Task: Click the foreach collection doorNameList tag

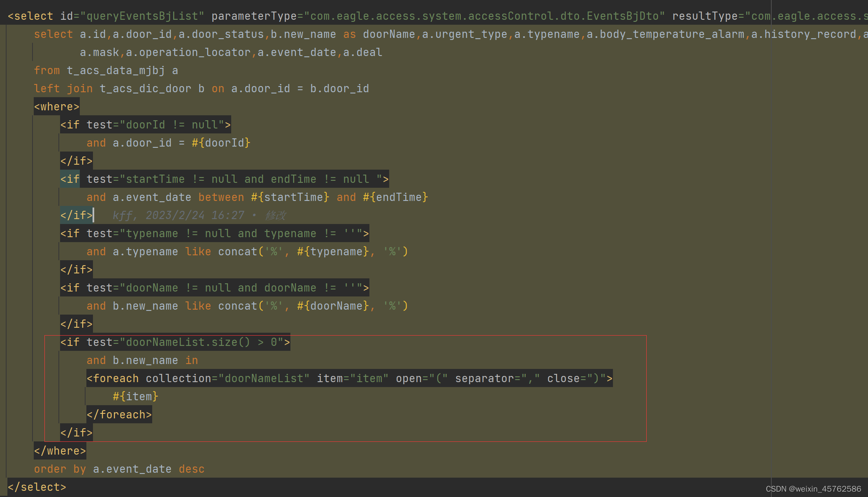Action: [x=349, y=378]
